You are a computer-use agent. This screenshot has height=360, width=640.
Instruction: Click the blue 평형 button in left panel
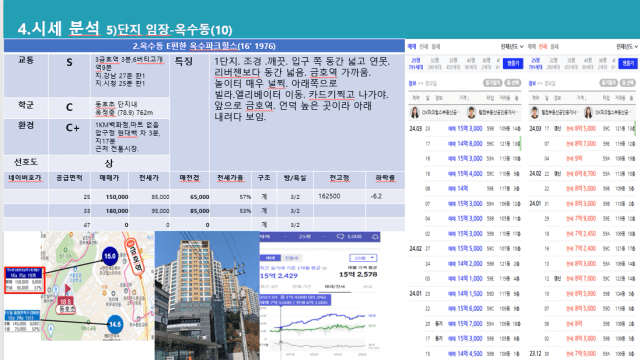click(x=513, y=63)
